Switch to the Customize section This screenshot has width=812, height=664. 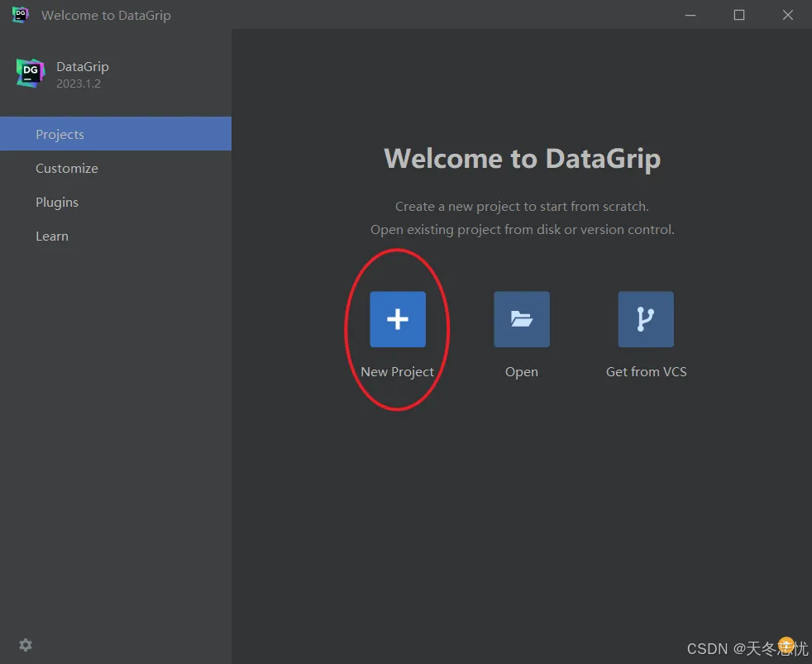(x=67, y=168)
